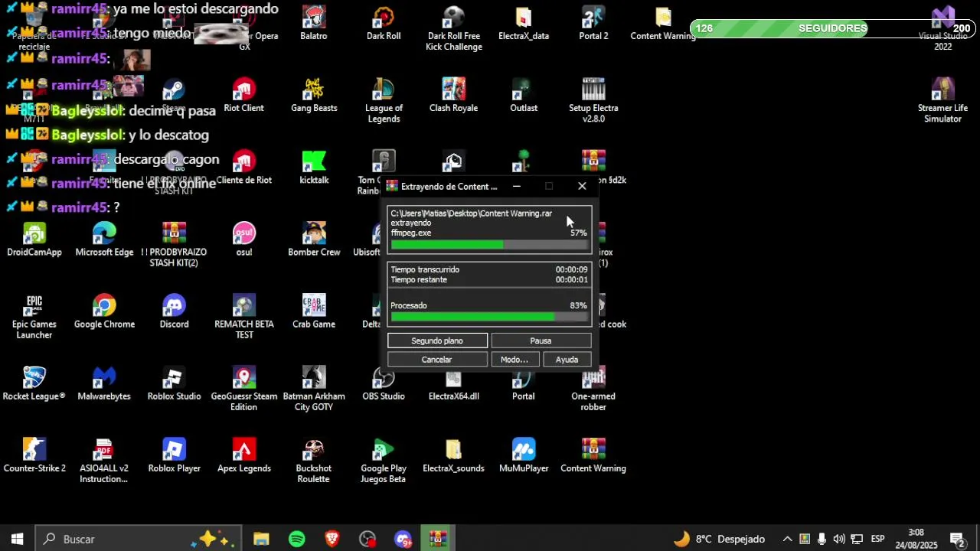
Task: Open Roblox Player shortcut
Action: 174,455
